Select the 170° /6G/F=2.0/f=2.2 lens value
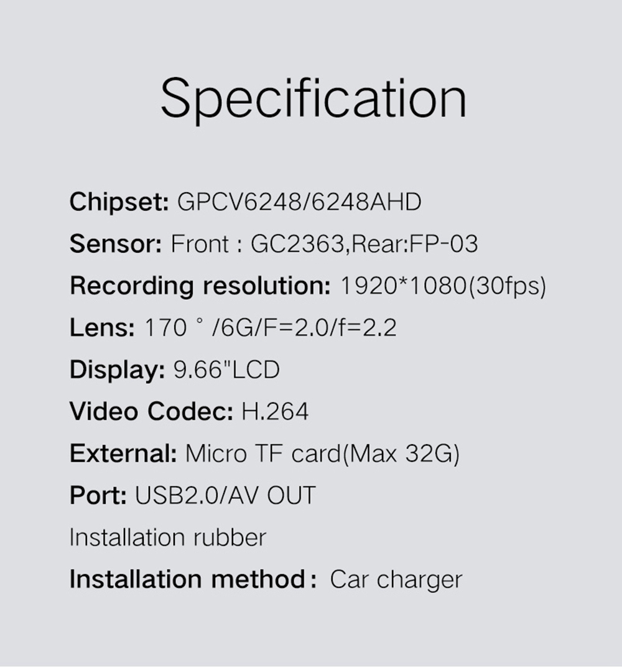Viewport: 622px width, 672px height. coord(270,328)
